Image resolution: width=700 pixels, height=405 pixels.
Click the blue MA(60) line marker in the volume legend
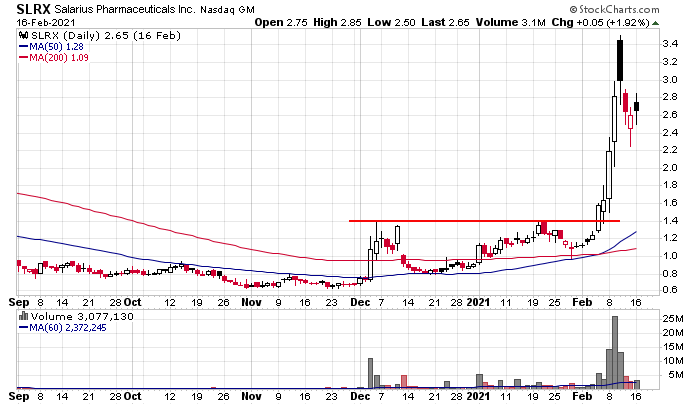coord(23,328)
